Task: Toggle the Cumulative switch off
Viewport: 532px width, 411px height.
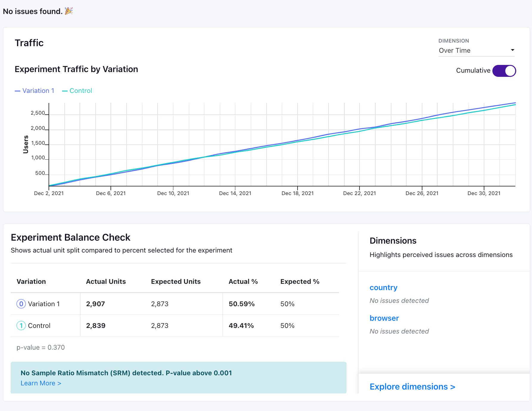Action: click(x=504, y=71)
